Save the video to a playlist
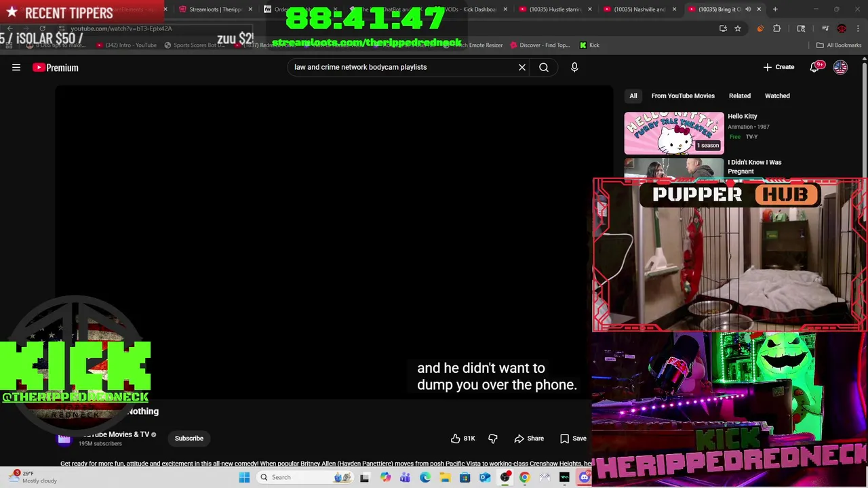The height and width of the screenshot is (488, 868). coord(573,439)
